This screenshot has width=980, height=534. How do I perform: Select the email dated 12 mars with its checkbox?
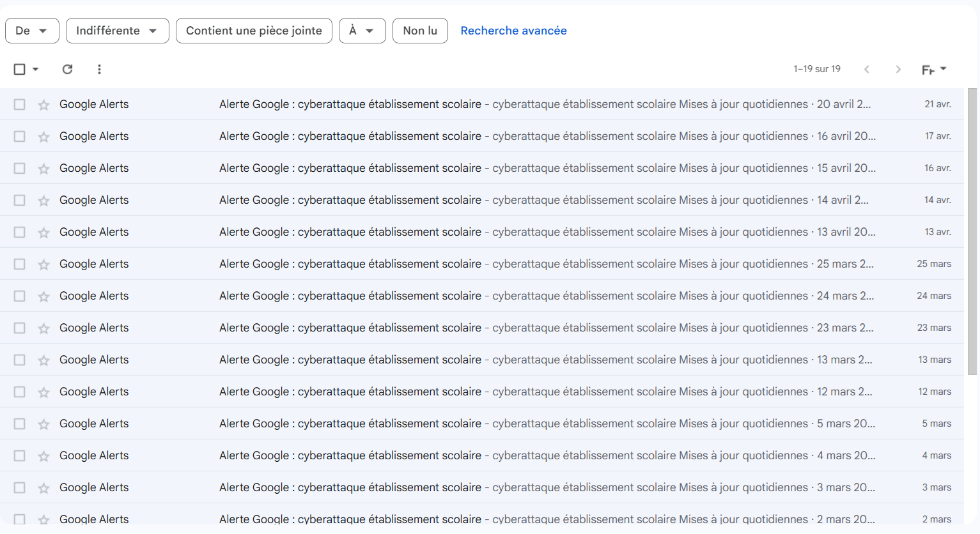[20, 392]
